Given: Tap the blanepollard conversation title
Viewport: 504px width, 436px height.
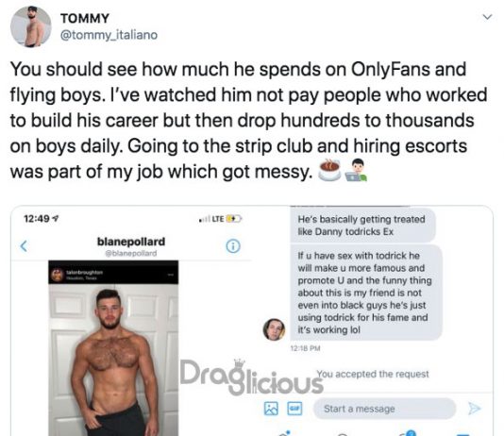Looking at the screenshot, I should [131, 242].
